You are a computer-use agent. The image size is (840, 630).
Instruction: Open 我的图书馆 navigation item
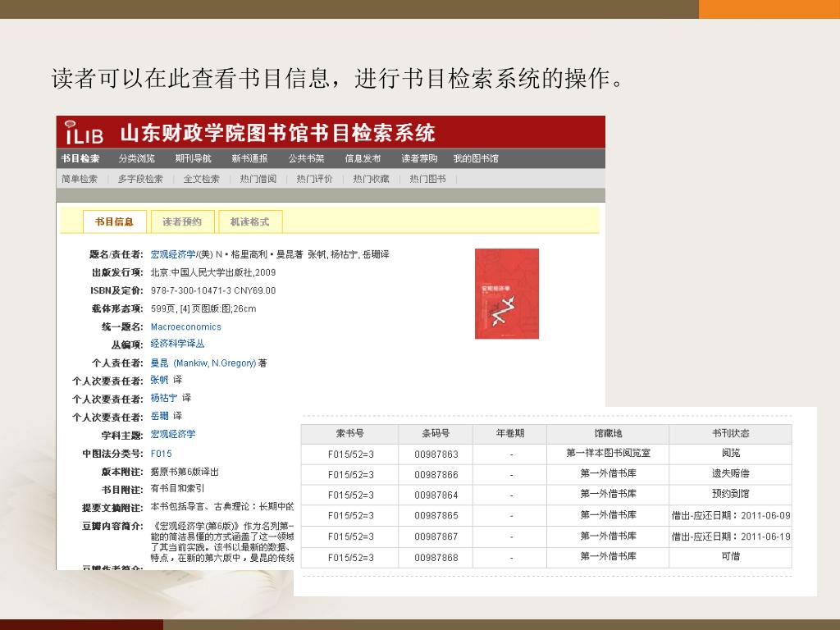pyautogui.click(x=476, y=158)
